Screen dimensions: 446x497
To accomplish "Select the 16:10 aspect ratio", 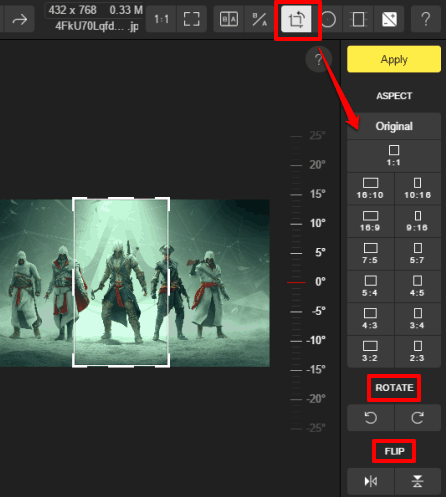I will click(370, 188).
